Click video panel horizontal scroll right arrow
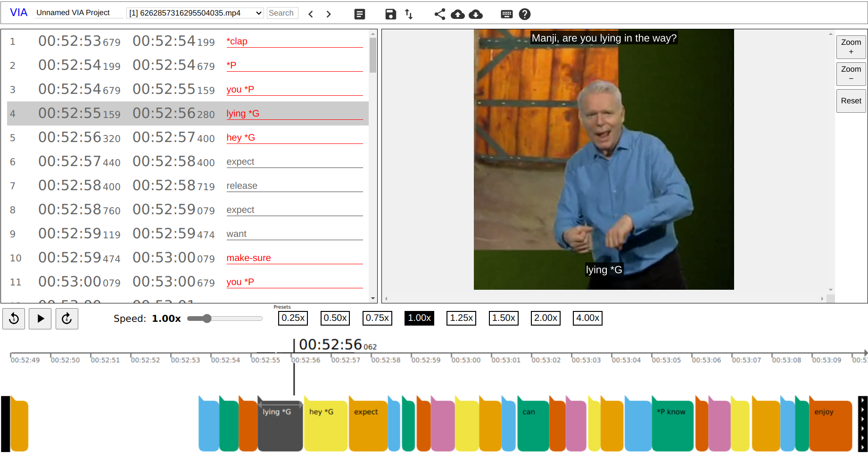The height and width of the screenshot is (453, 868). point(822,299)
